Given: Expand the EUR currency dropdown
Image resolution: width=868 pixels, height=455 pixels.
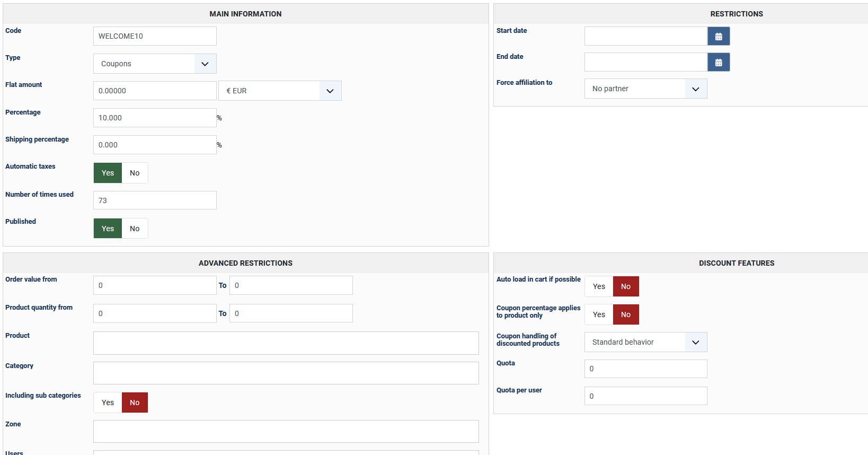Looking at the screenshot, I should 280,91.
